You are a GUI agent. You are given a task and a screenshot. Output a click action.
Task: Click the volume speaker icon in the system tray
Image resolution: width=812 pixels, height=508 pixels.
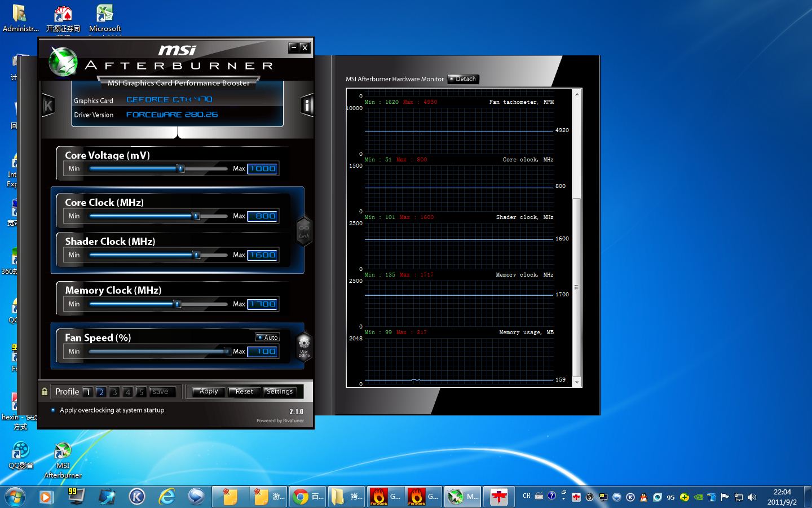(x=752, y=497)
